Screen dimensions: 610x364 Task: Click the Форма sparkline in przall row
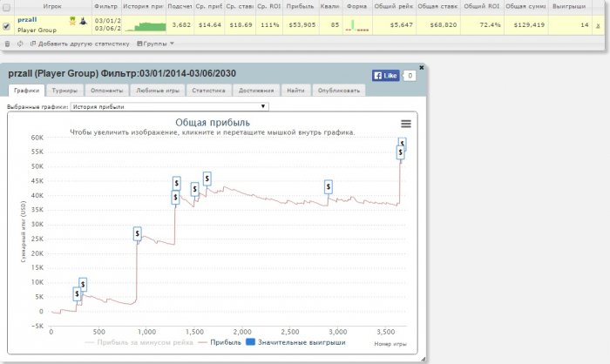point(356,25)
